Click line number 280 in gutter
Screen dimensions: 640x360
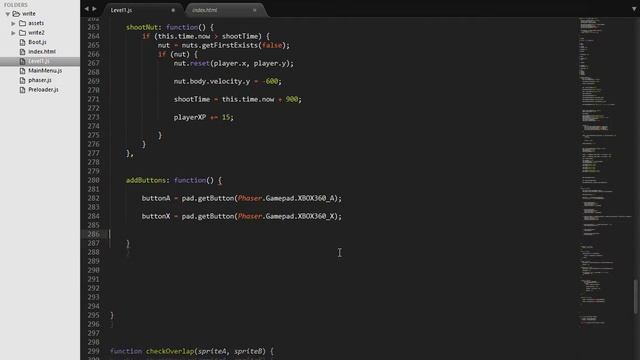point(93,180)
